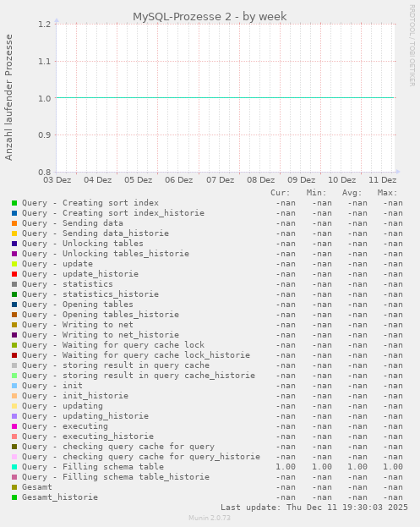Click the legend text 'Query - Opening tables_historie'
This screenshot has height=527, width=420.
pyautogui.click(x=101, y=315)
